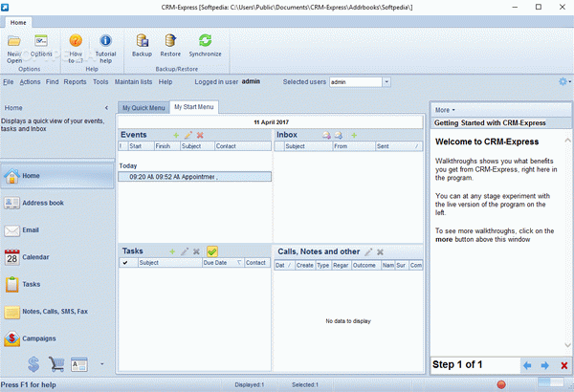The height and width of the screenshot is (392, 574).
Task: Toggle the switch in the status bar
Action: coord(551,382)
